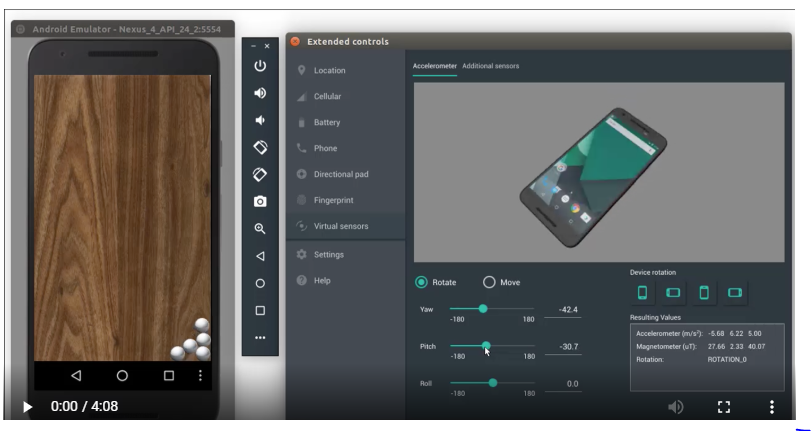Tap the phone screen's home navigation button

(122, 376)
